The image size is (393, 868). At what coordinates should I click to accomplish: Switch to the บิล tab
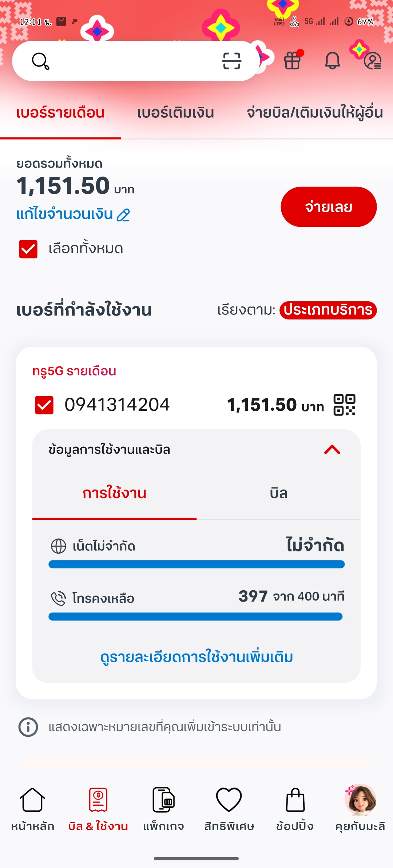[x=279, y=493]
